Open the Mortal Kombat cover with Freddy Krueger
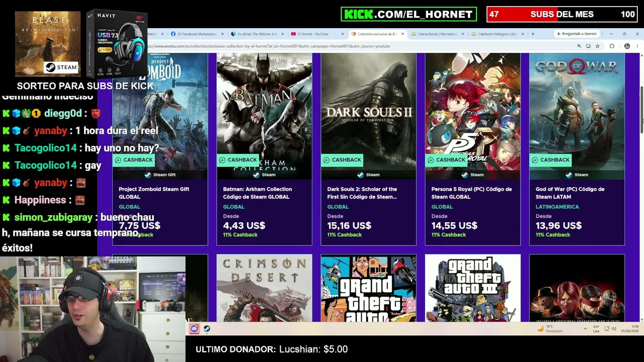Viewport: 644px width, 362px height. [x=577, y=288]
